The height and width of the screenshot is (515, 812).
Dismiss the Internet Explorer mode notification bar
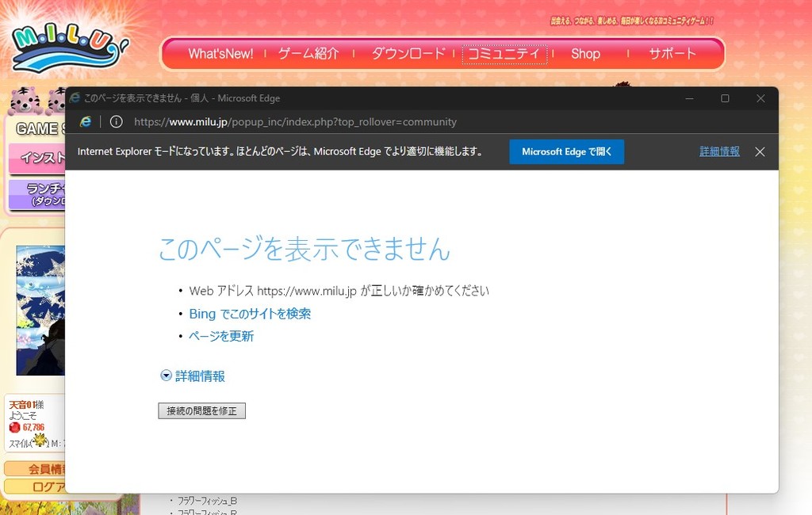(760, 151)
